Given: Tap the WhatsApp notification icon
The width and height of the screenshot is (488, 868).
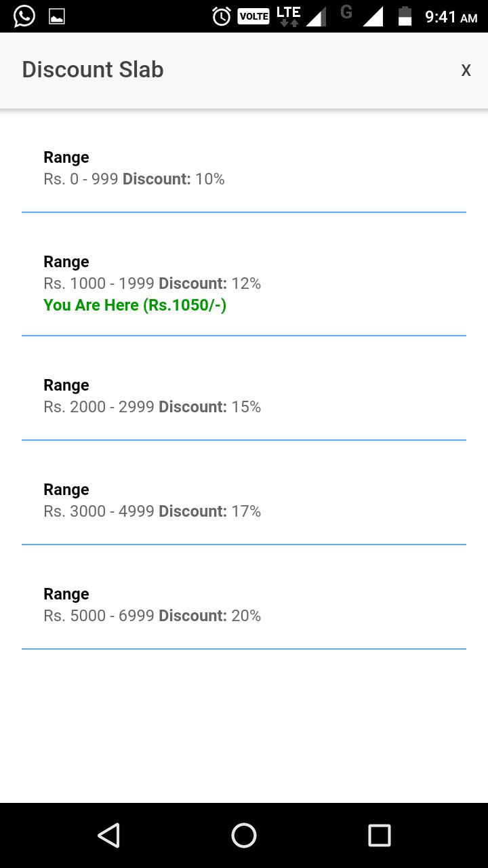Looking at the screenshot, I should click(x=24, y=16).
